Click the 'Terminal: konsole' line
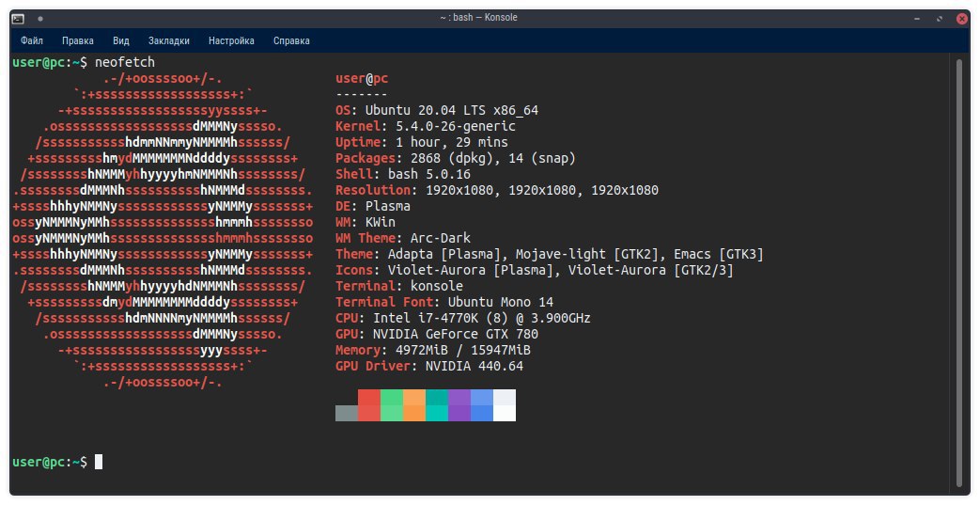 point(399,286)
